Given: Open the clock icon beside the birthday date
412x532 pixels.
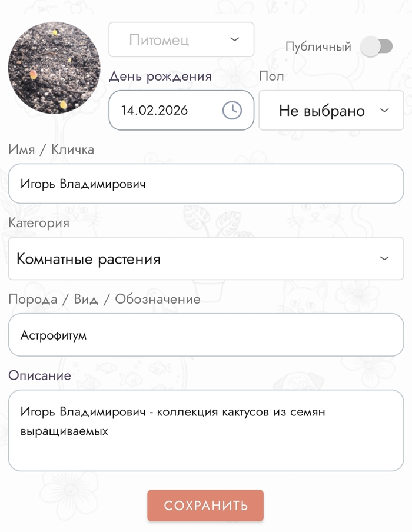Looking at the screenshot, I should [232, 110].
